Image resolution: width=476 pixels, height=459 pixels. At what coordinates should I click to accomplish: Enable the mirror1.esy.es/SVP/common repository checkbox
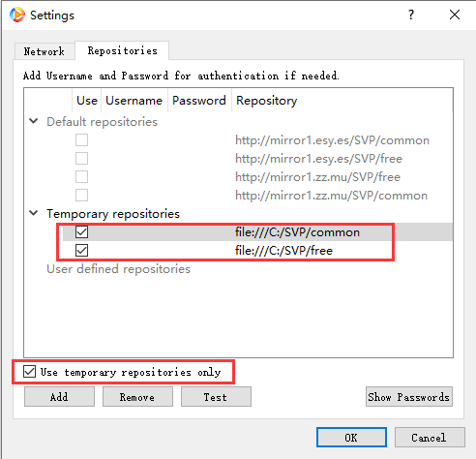[x=81, y=140]
